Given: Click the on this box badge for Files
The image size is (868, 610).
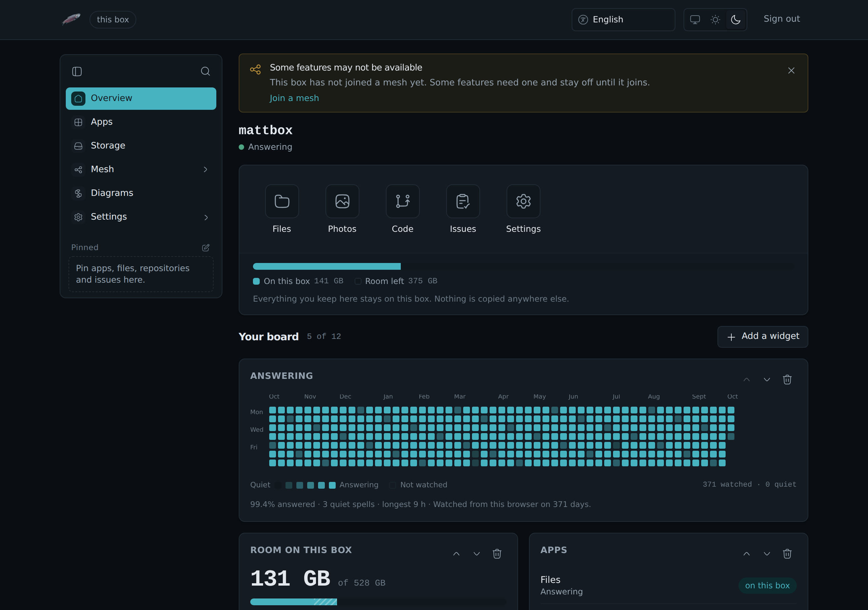Looking at the screenshot, I should coord(767,586).
